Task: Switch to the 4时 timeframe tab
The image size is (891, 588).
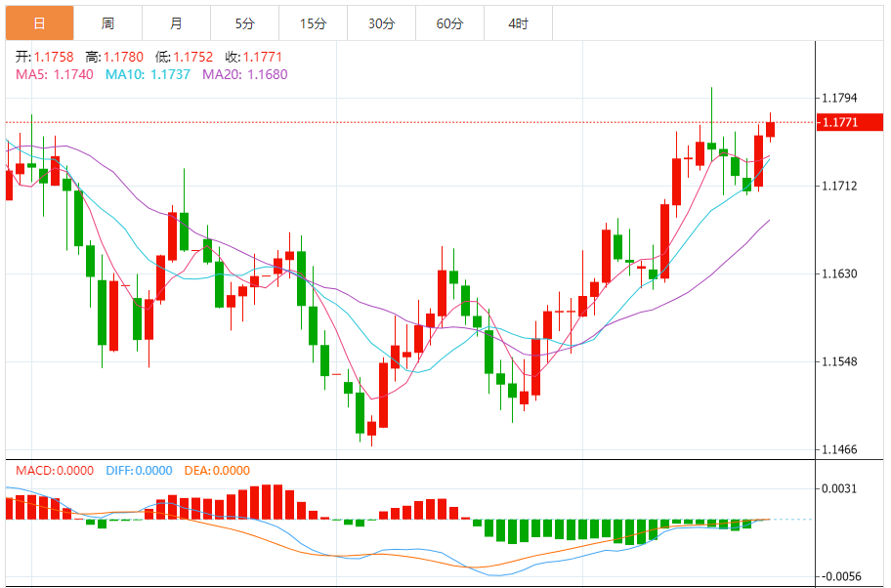Action: tap(518, 23)
